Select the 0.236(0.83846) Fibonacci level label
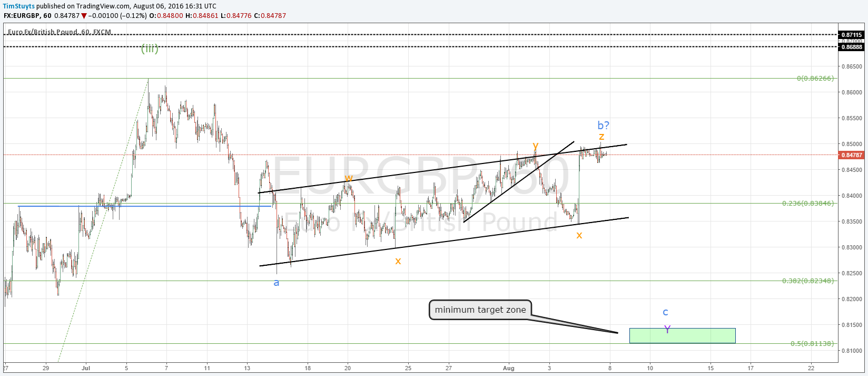This screenshot has height=376, width=868. coord(808,203)
